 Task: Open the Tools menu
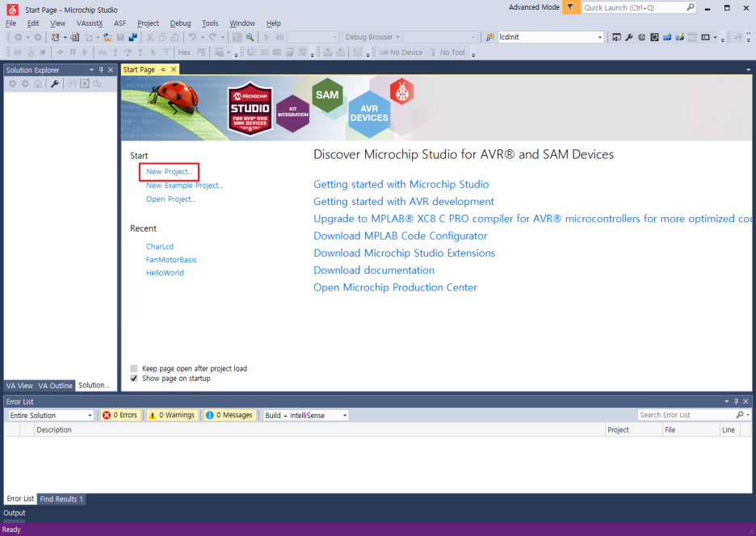(x=210, y=23)
